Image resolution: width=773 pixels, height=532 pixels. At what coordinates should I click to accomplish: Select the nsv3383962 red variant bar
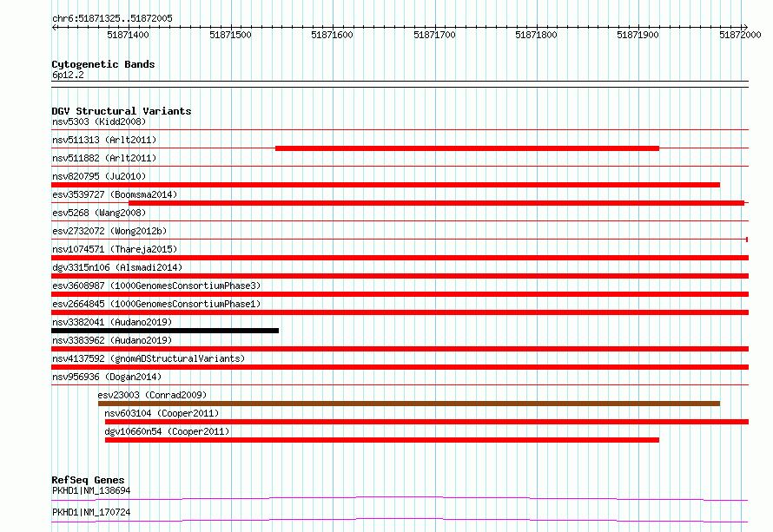400,349
